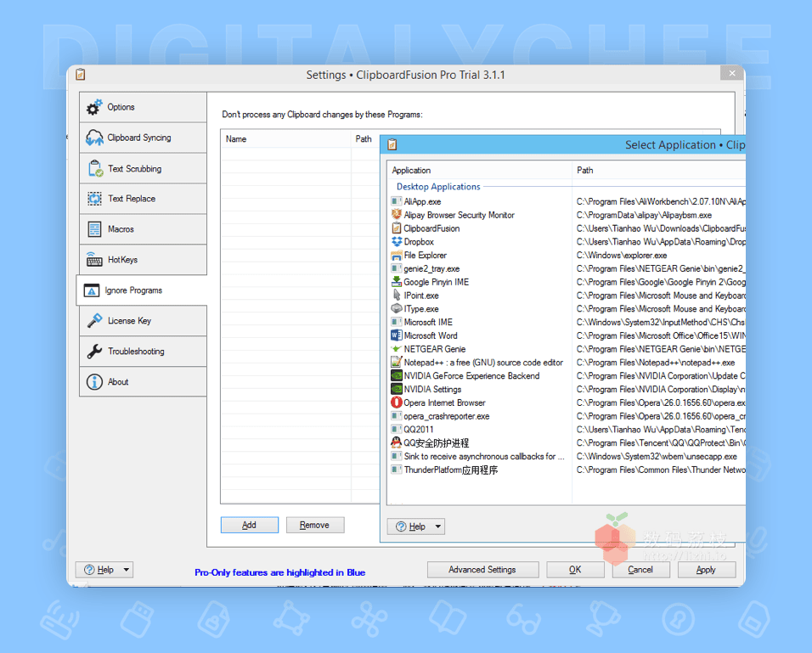Click the Text Scrubbing clipboard icon

pyautogui.click(x=95, y=168)
